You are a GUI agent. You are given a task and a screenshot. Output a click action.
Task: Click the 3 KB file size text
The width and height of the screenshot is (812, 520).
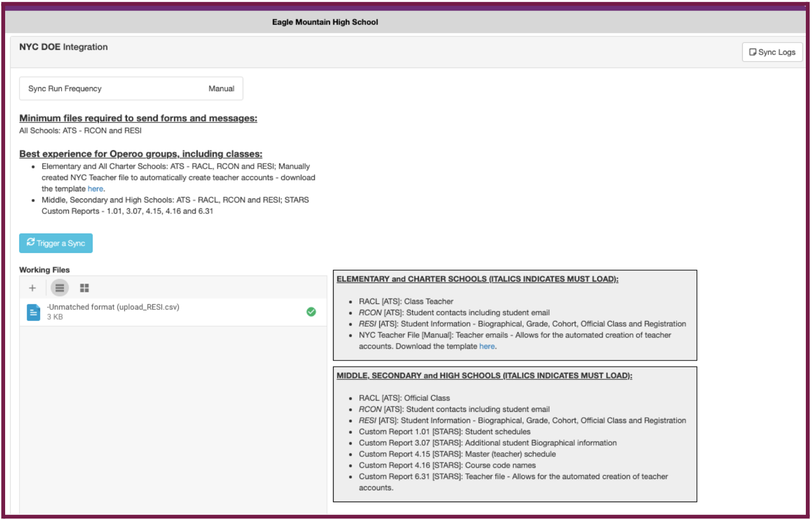(x=55, y=317)
